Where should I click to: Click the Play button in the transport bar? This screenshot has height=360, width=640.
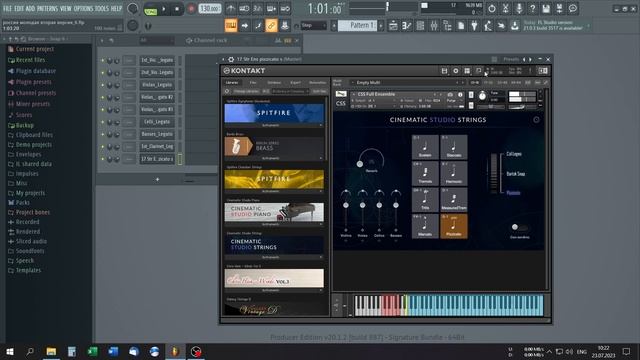click(x=164, y=9)
